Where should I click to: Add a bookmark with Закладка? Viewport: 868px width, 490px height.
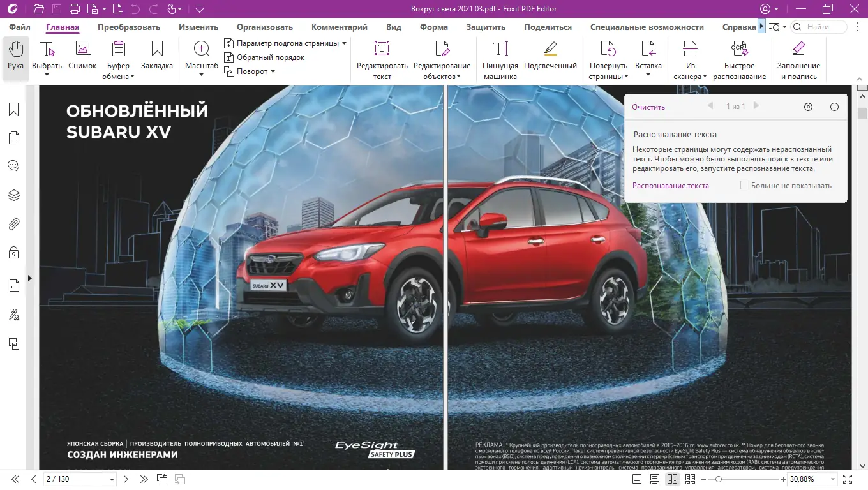coord(157,56)
